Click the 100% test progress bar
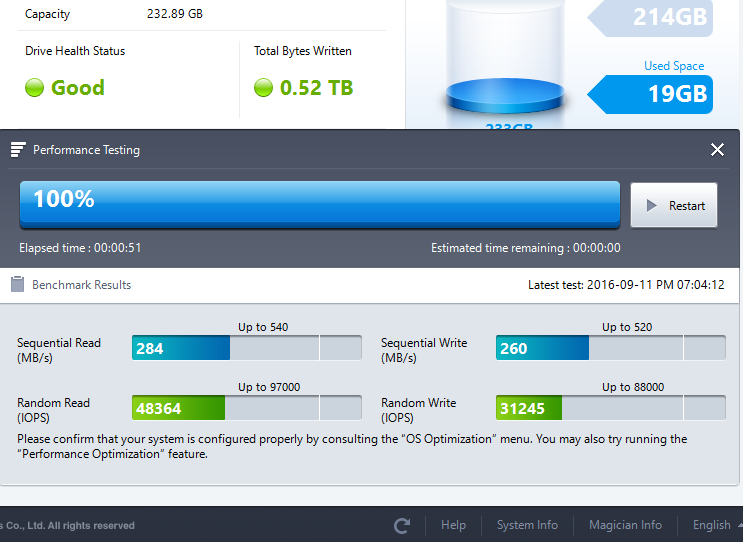Image resolution: width=743 pixels, height=542 pixels. pyautogui.click(x=320, y=204)
